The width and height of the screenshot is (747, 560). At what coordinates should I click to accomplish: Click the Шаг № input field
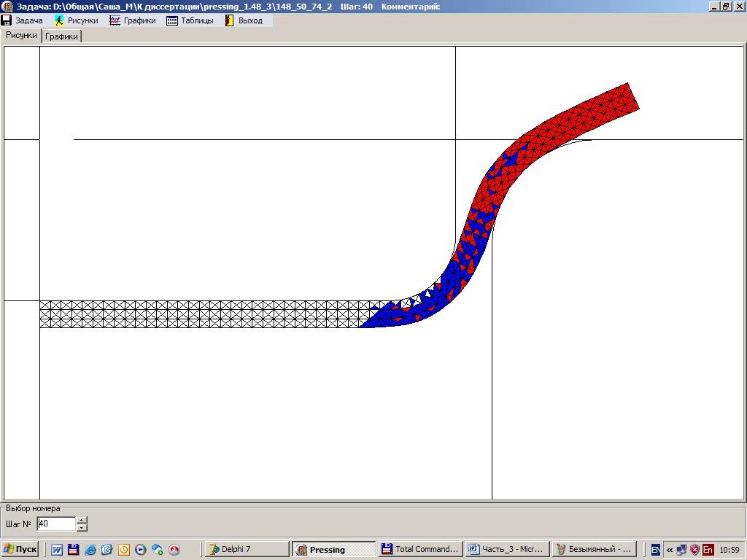click(x=55, y=524)
